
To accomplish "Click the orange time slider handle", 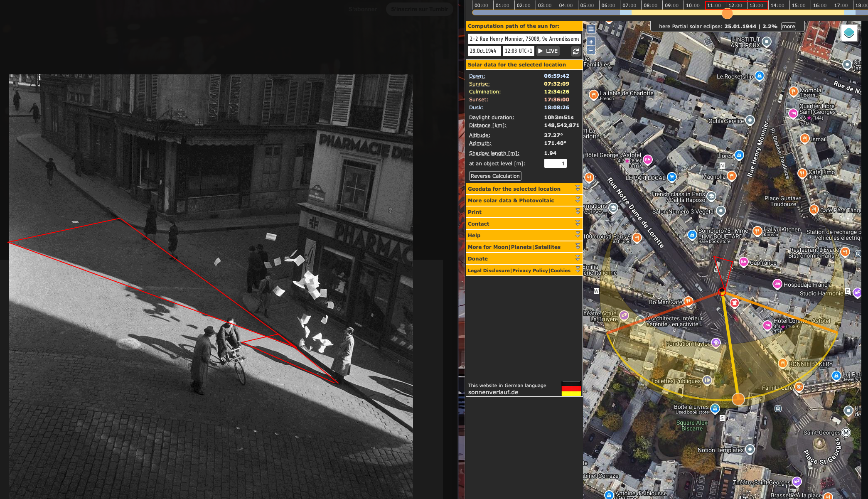I will (x=727, y=13).
